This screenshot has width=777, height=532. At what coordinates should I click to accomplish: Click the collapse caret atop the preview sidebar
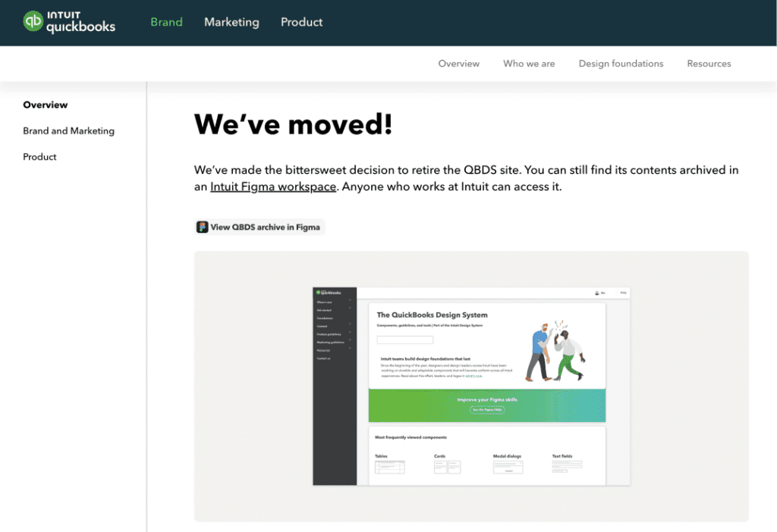click(x=350, y=299)
